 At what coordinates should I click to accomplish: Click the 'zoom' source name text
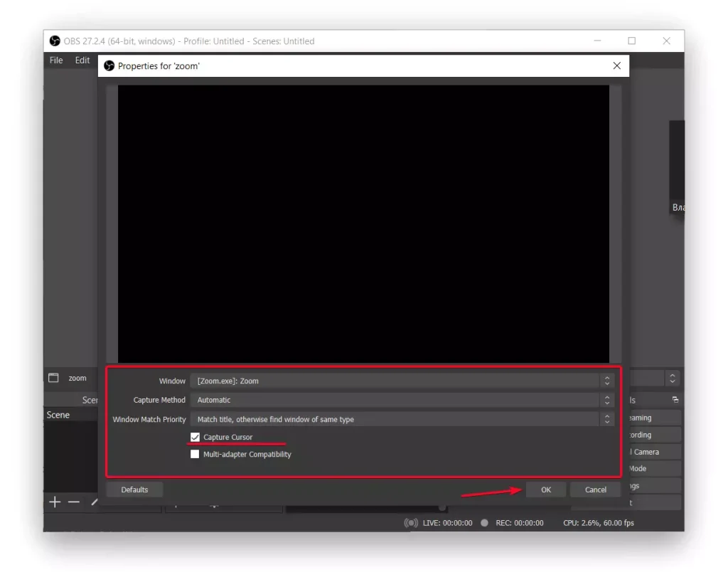[77, 379]
